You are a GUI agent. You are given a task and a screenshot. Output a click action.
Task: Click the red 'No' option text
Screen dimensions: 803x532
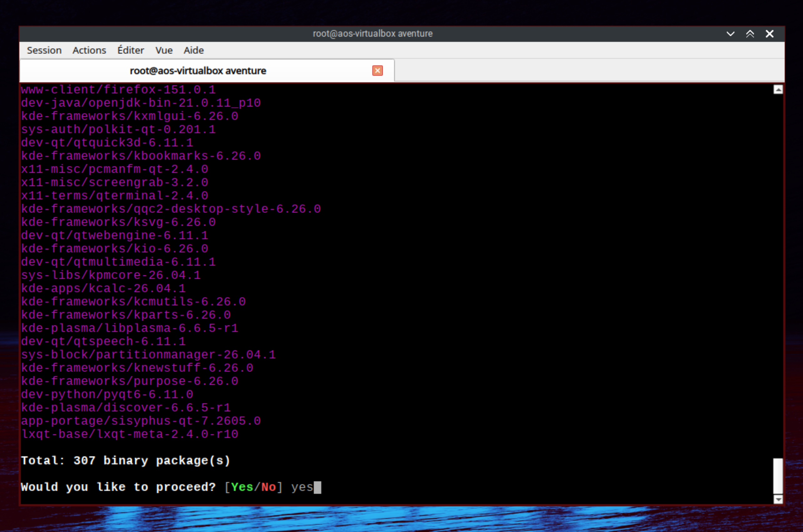tap(269, 487)
